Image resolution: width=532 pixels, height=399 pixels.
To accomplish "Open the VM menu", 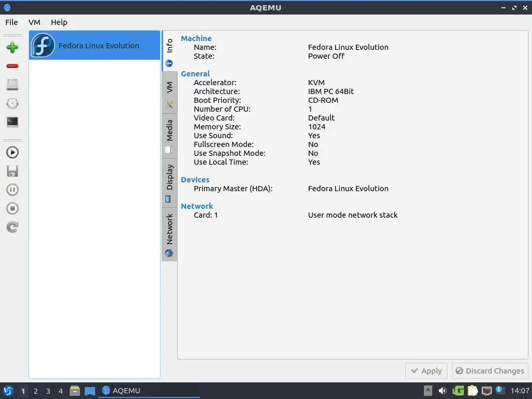I will [34, 22].
